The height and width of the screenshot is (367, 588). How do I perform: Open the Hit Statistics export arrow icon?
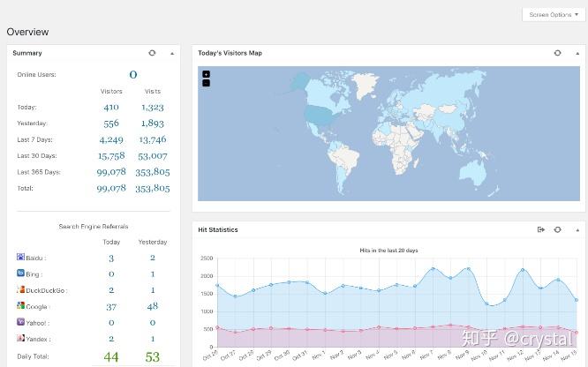click(x=541, y=229)
